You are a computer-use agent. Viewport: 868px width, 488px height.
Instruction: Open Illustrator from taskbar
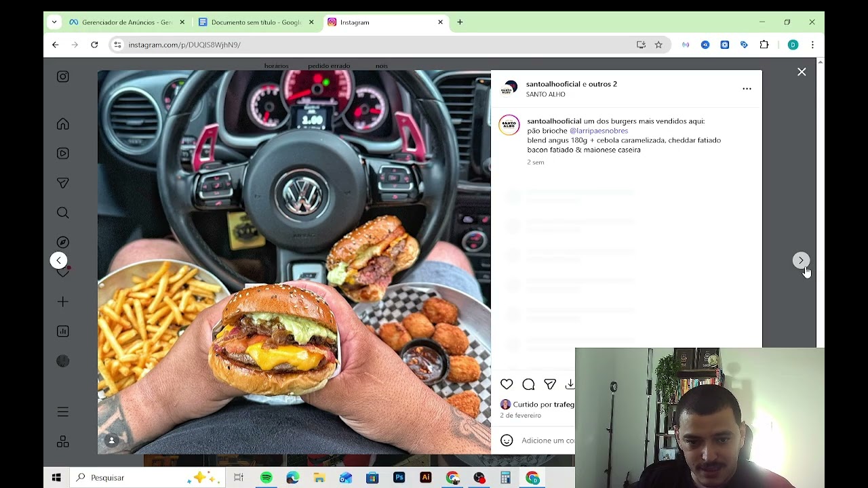pyautogui.click(x=425, y=478)
